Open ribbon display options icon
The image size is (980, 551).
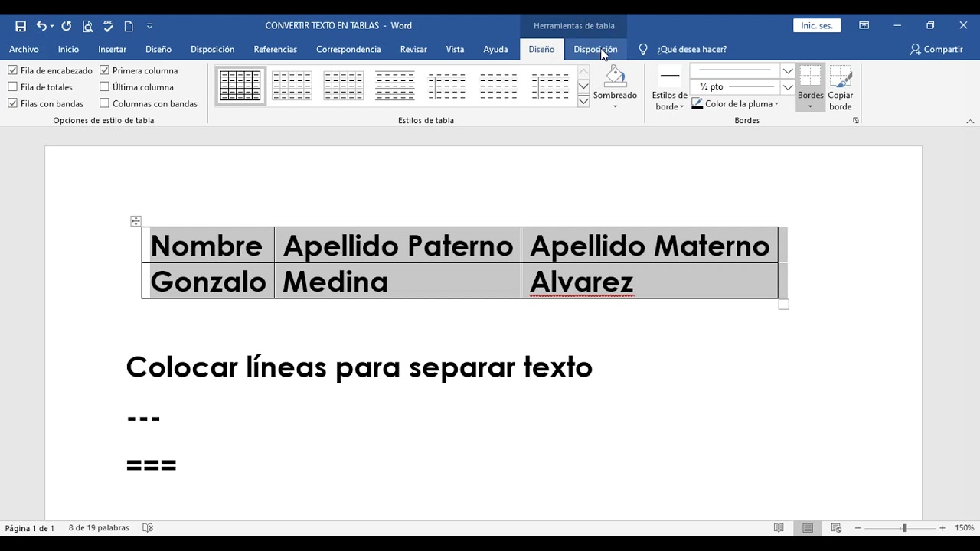point(864,25)
